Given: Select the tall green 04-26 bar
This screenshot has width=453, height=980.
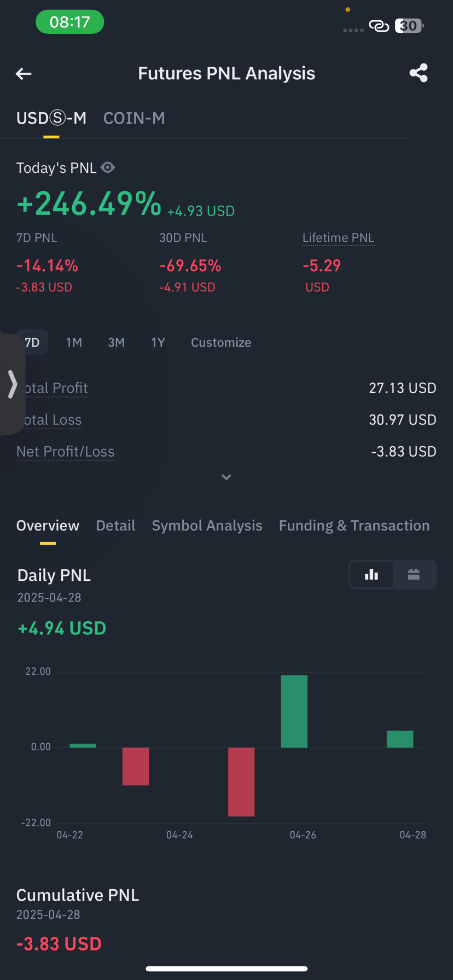Looking at the screenshot, I should pos(294,711).
